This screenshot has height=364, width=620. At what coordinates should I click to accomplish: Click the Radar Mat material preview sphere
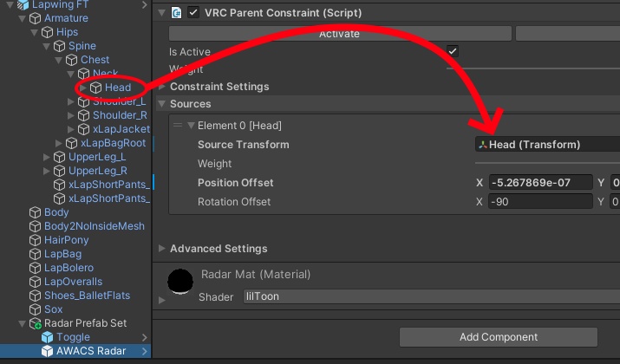click(x=180, y=283)
